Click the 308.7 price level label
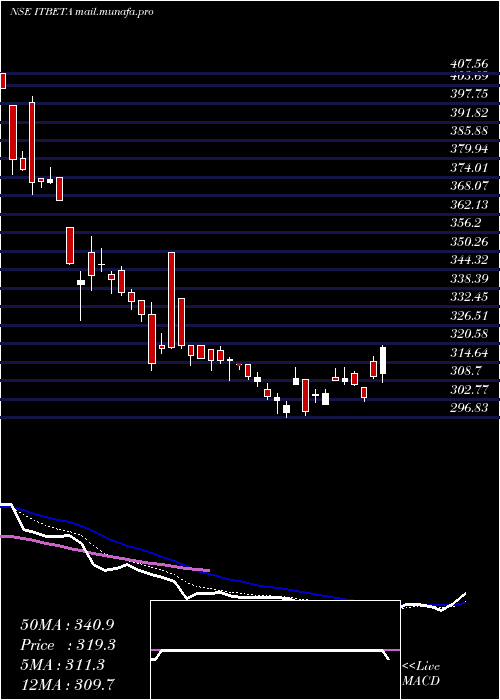The height and width of the screenshot is (700, 500). coord(466,371)
